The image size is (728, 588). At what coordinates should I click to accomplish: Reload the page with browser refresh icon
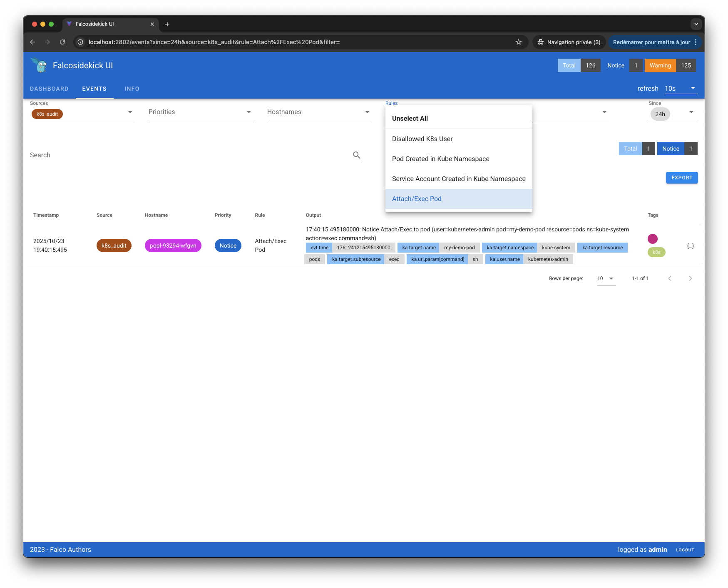point(62,42)
